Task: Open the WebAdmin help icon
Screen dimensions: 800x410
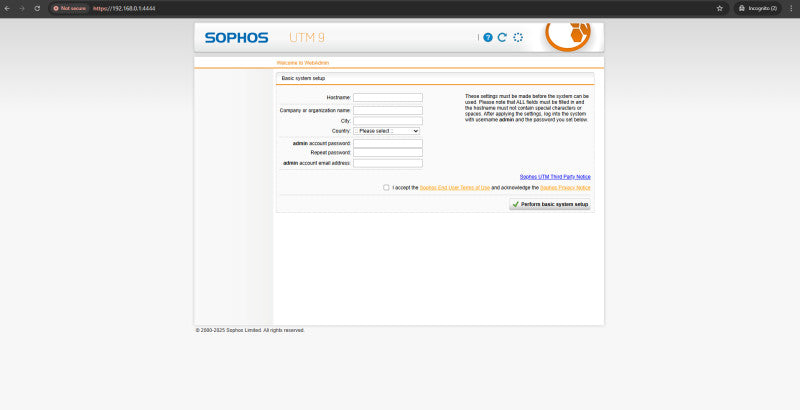Action: pos(488,37)
